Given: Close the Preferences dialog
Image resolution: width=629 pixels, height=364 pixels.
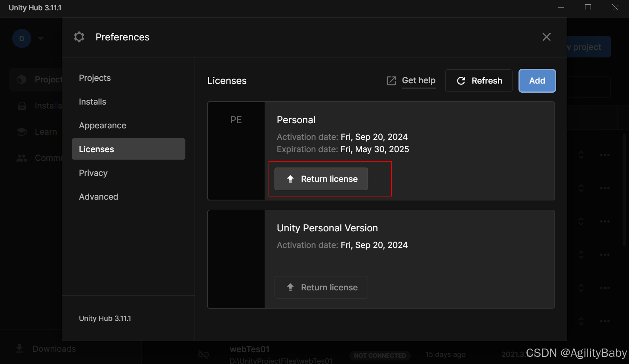Looking at the screenshot, I should (x=547, y=37).
